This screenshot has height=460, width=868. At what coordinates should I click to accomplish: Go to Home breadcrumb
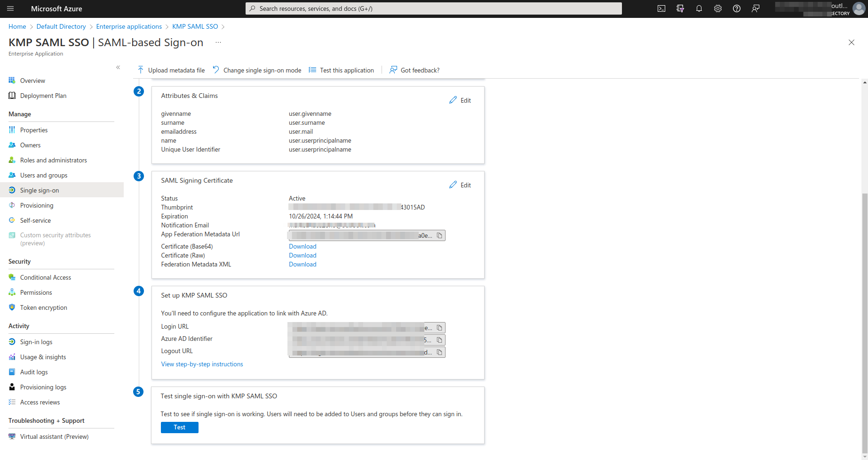(x=17, y=26)
